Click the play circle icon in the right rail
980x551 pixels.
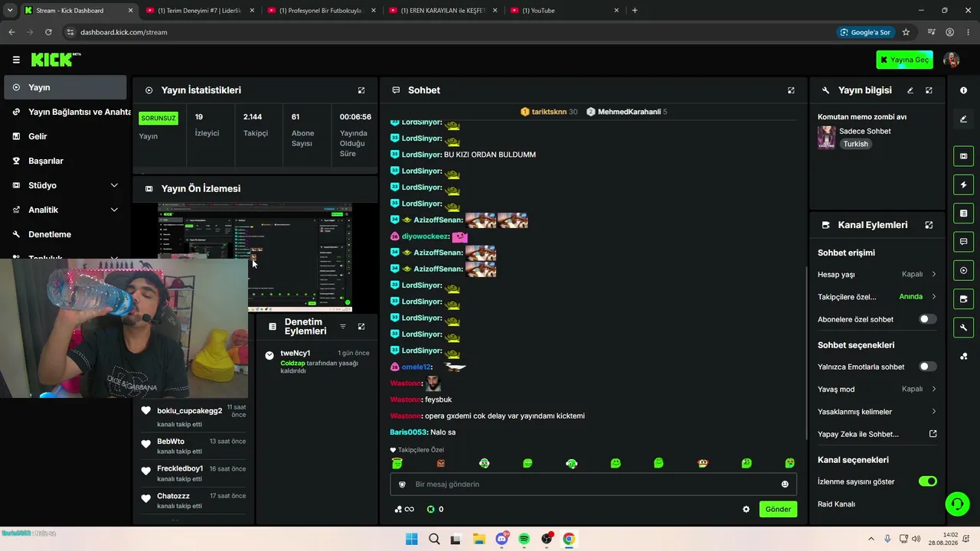coord(963,270)
